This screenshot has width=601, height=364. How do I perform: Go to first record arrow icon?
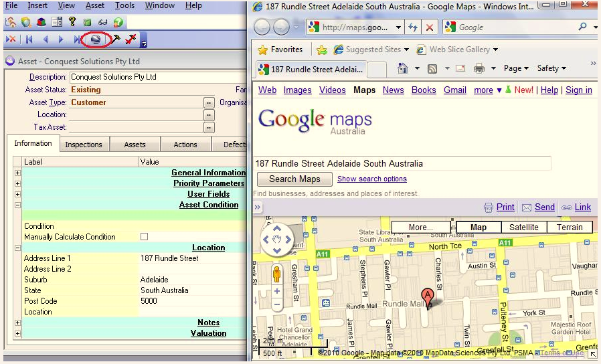pyautogui.click(x=29, y=39)
